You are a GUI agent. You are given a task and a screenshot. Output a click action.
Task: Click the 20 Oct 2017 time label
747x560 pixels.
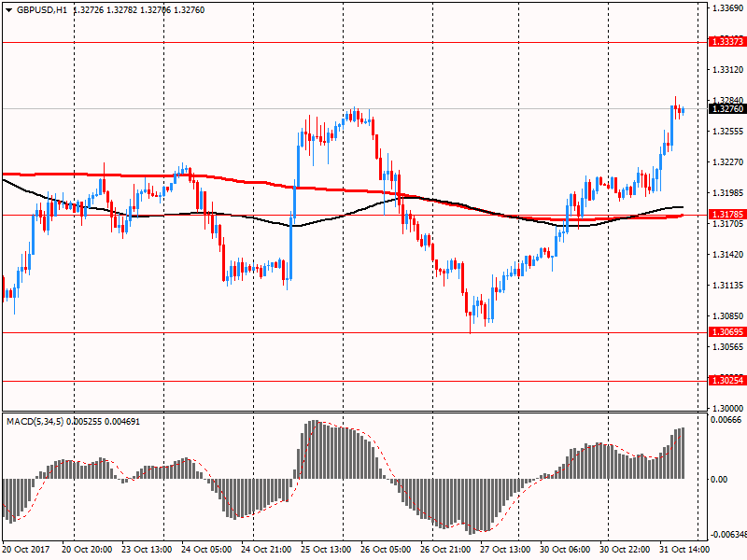coord(26,550)
